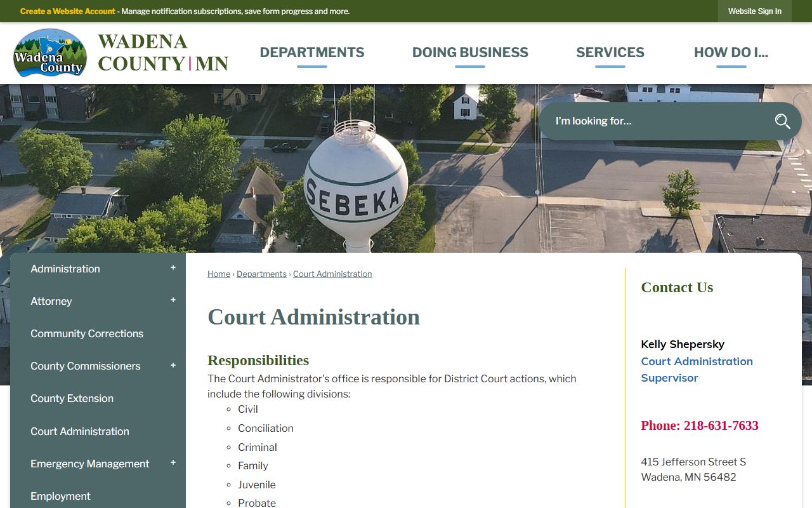Click Court Administration breadcrumb link
The height and width of the screenshot is (508, 812).
tap(332, 274)
